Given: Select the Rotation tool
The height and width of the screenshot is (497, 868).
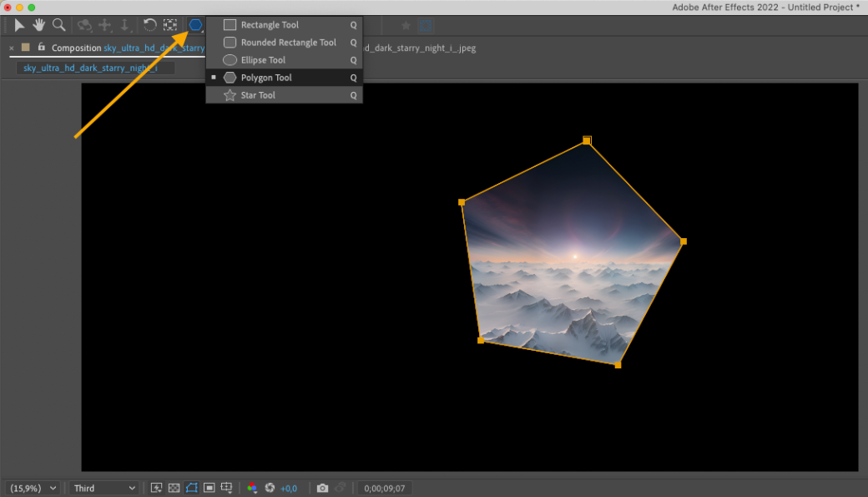Looking at the screenshot, I should click(x=149, y=25).
